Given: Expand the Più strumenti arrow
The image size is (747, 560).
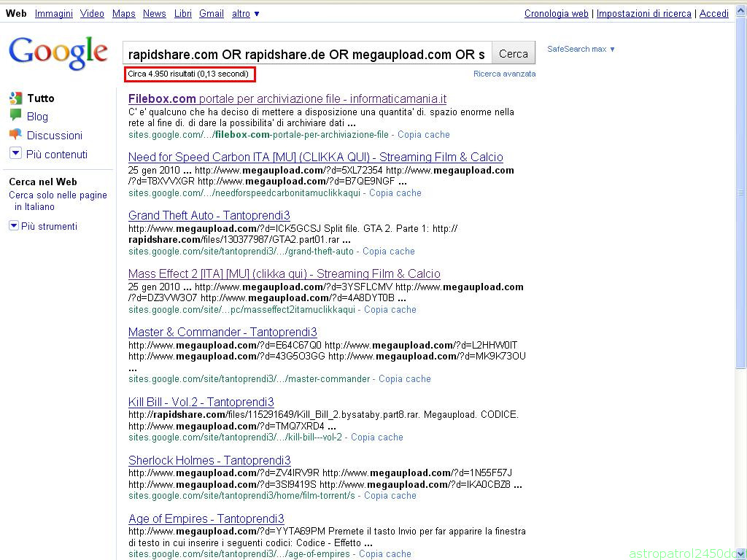Looking at the screenshot, I should (x=14, y=226).
